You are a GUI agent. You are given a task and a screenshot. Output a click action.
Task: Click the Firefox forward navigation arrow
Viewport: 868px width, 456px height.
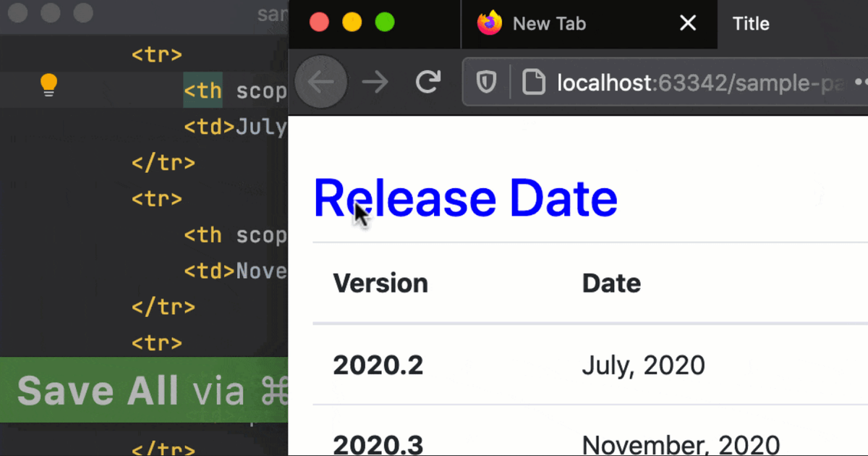(375, 82)
